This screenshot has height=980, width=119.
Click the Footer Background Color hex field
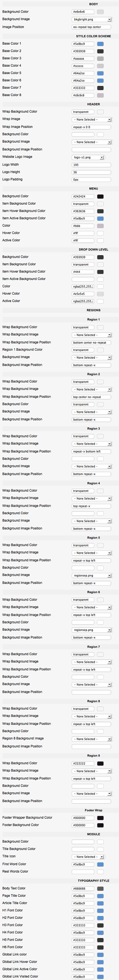[83, 825]
